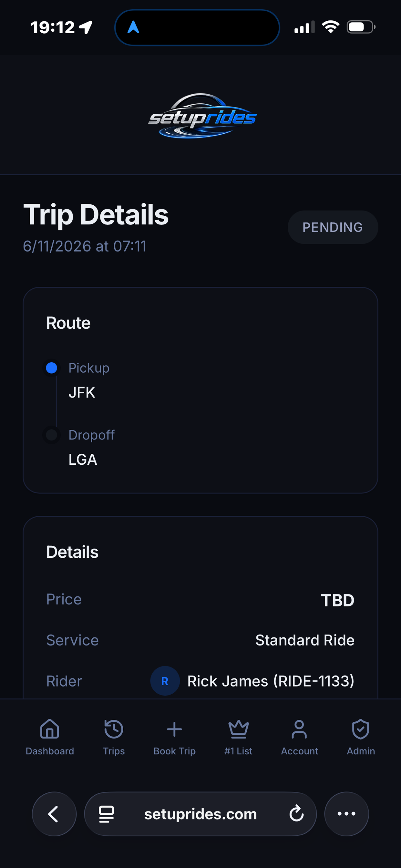Select the blue Pickup route marker
401x868 pixels.
point(52,367)
